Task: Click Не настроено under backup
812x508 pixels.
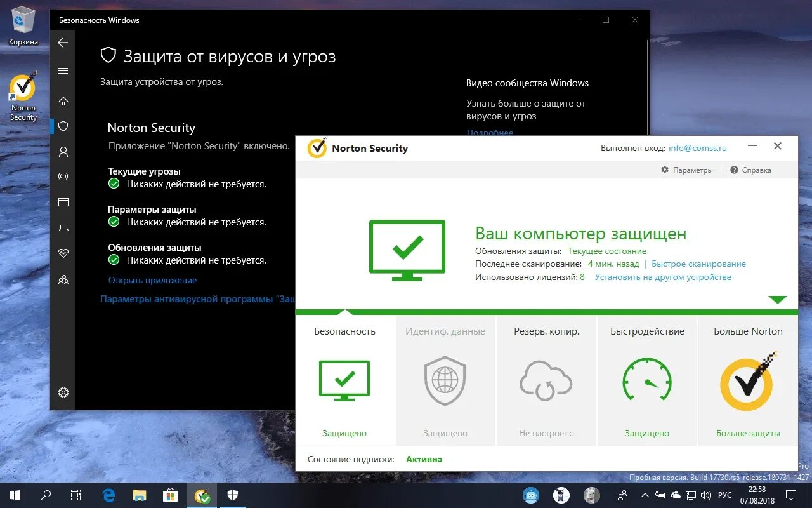Action: click(x=546, y=433)
